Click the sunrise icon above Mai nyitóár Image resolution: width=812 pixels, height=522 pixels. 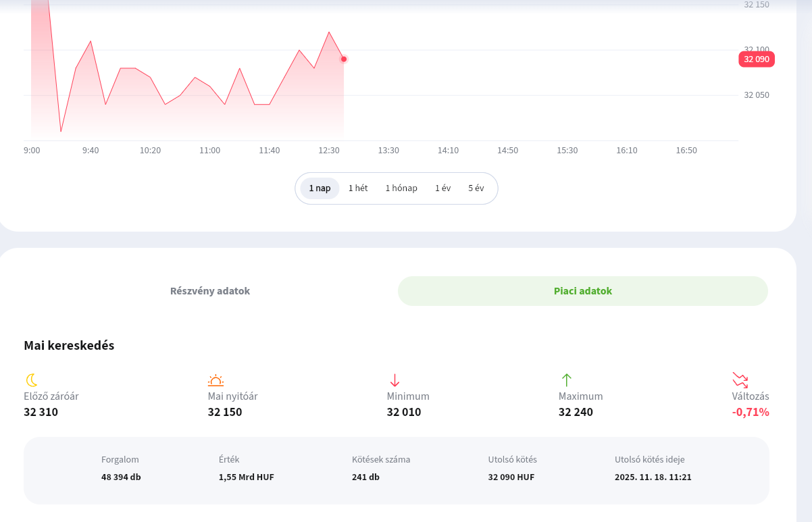215,380
